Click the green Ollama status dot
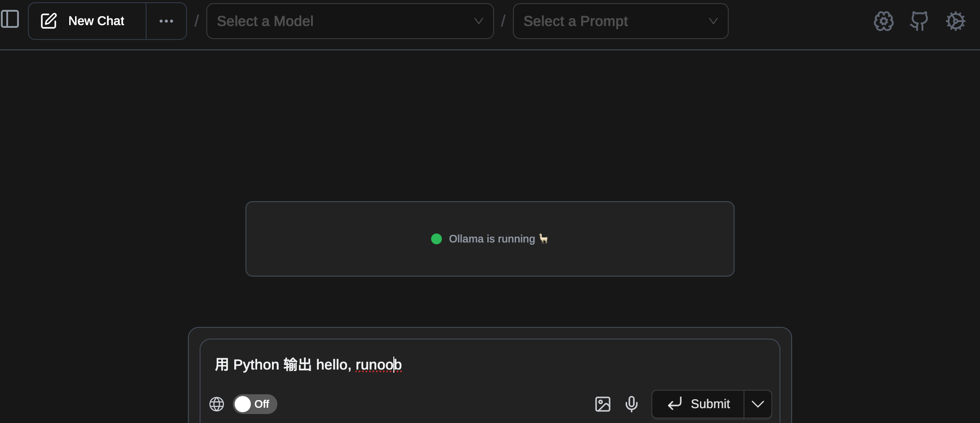This screenshot has height=423, width=980. point(437,239)
